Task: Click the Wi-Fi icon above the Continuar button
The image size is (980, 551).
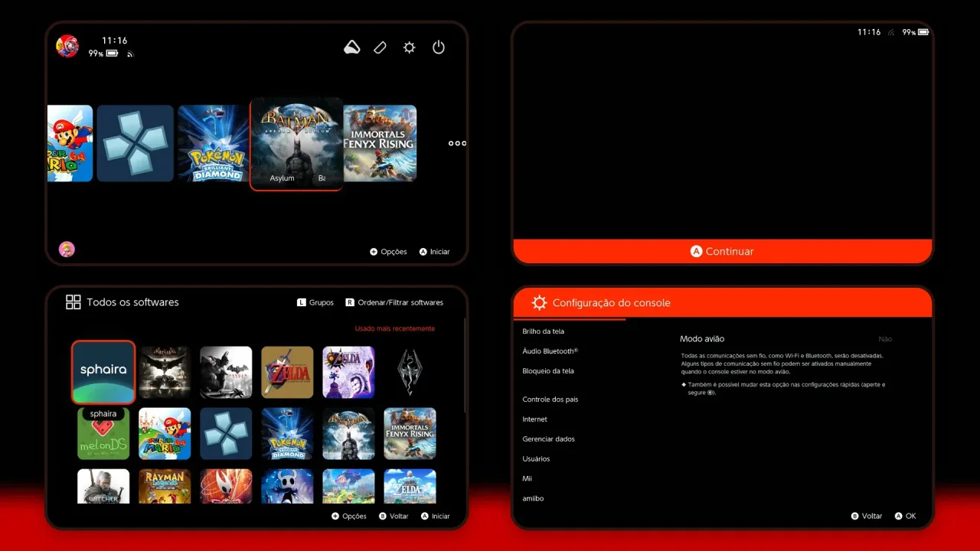Action: [x=892, y=32]
